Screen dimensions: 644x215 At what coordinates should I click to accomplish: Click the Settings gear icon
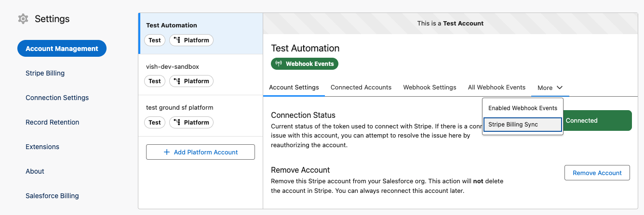click(x=23, y=19)
